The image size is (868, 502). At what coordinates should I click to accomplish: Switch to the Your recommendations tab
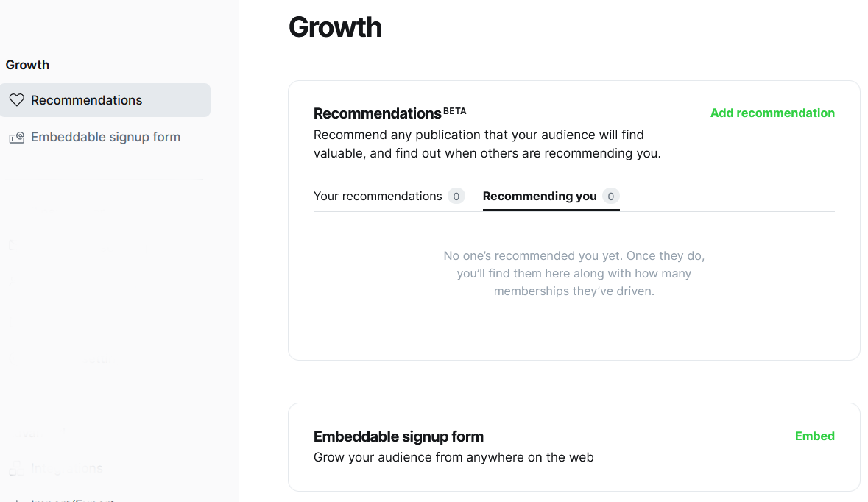378,196
